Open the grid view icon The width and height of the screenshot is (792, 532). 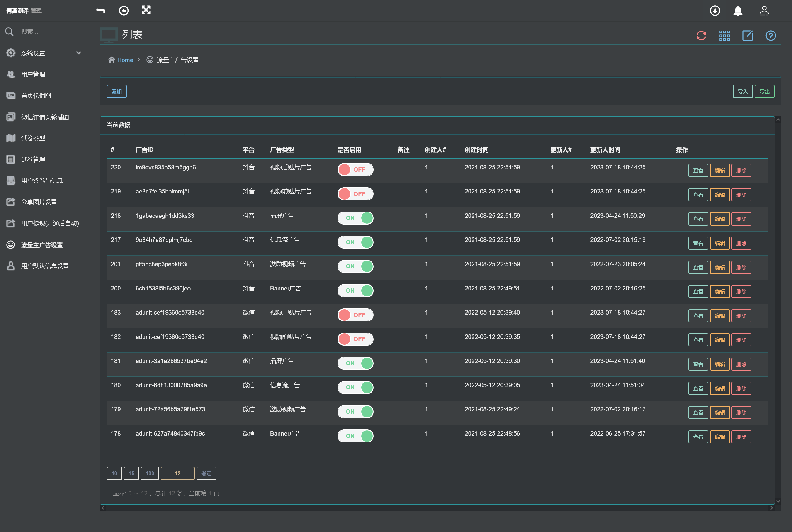tap(724, 35)
